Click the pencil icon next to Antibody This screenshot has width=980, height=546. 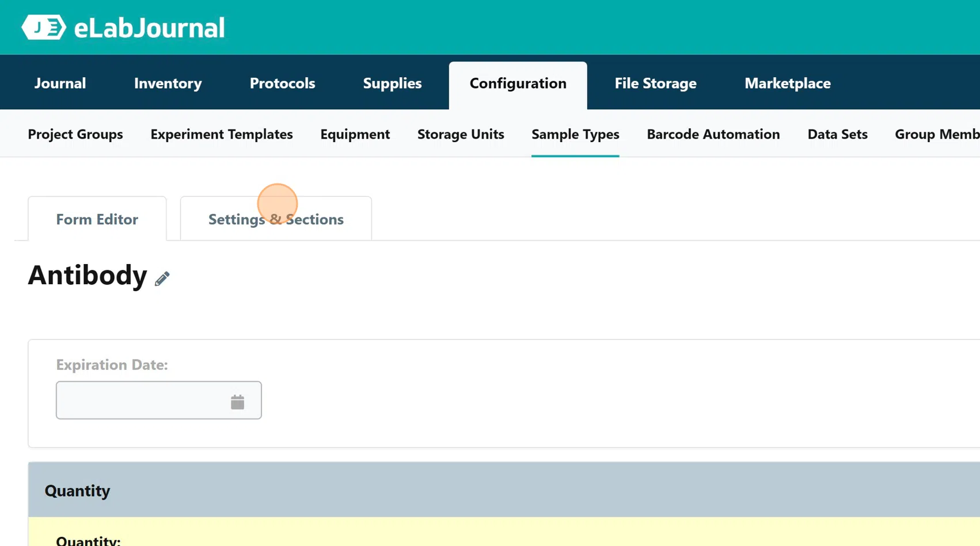coord(162,278)
